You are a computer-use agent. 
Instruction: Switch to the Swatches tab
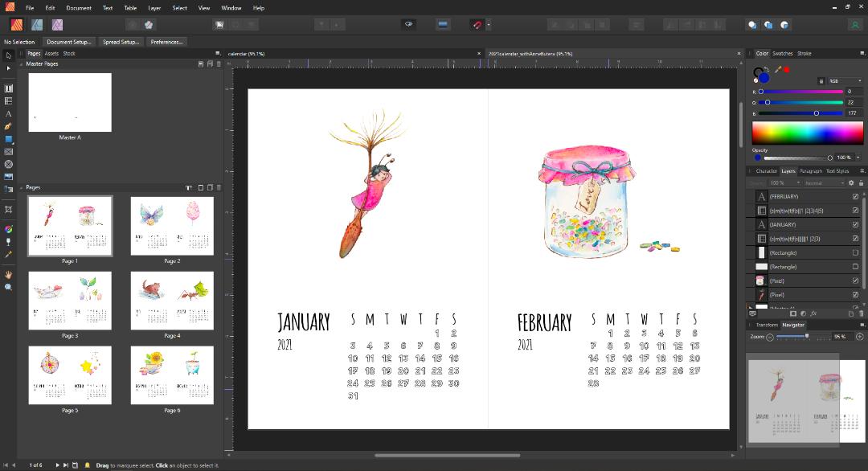pyautogui.click(x=782, y=54)
